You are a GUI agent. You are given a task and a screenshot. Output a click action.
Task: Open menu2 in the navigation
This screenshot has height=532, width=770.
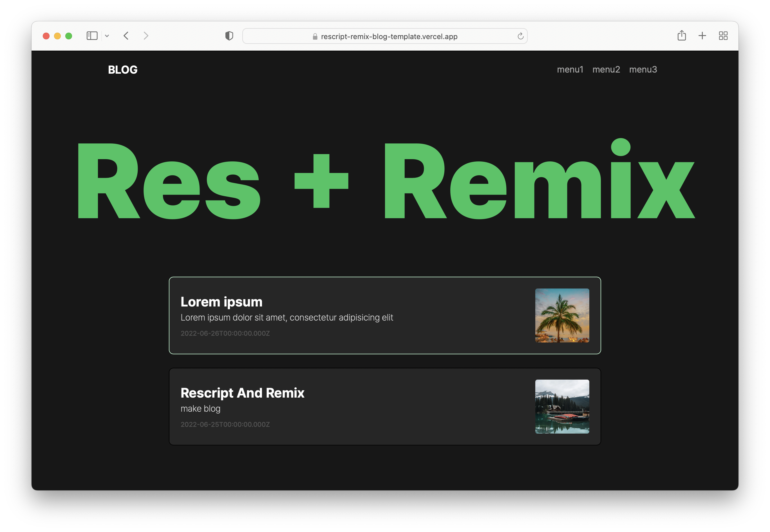click(x=606, y=69)
